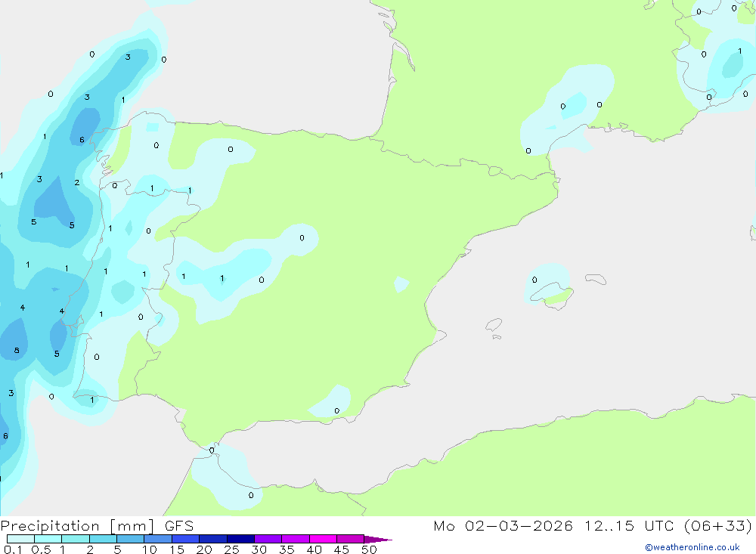This screenshot has width=756, height=554.
Task: Click the 'Precipitation [mm]' title text
Action: [x=77, y=526]
